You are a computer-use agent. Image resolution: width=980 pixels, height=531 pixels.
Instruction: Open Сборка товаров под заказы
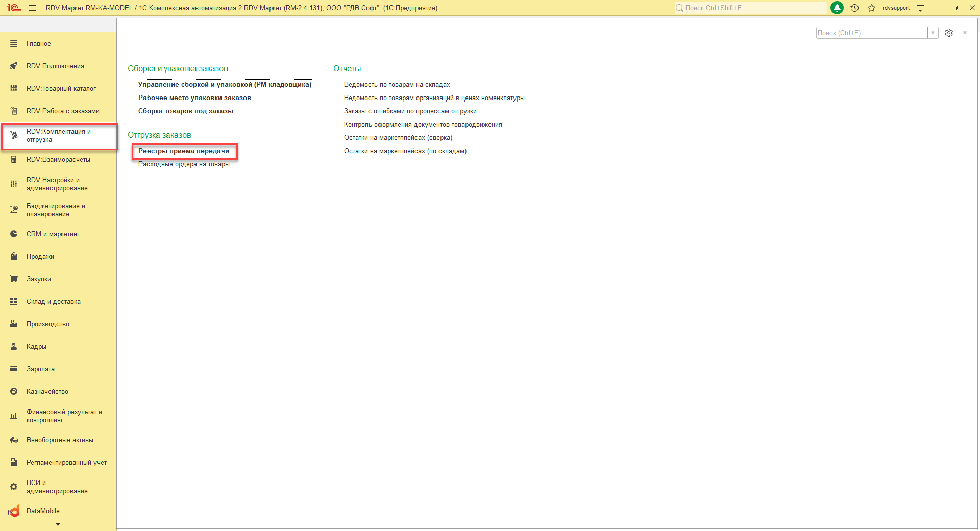point(186,111)
